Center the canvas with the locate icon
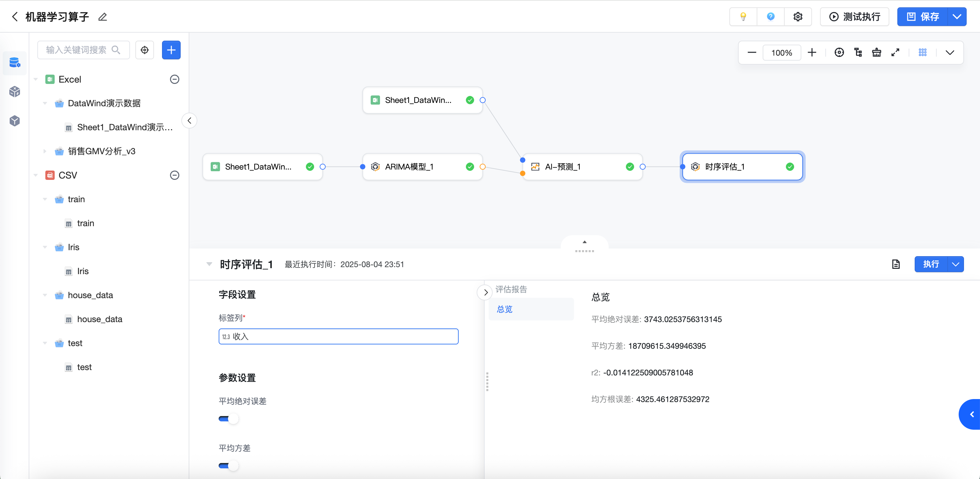This screenshot has height=479, width=980. click(x=839, y=52)
